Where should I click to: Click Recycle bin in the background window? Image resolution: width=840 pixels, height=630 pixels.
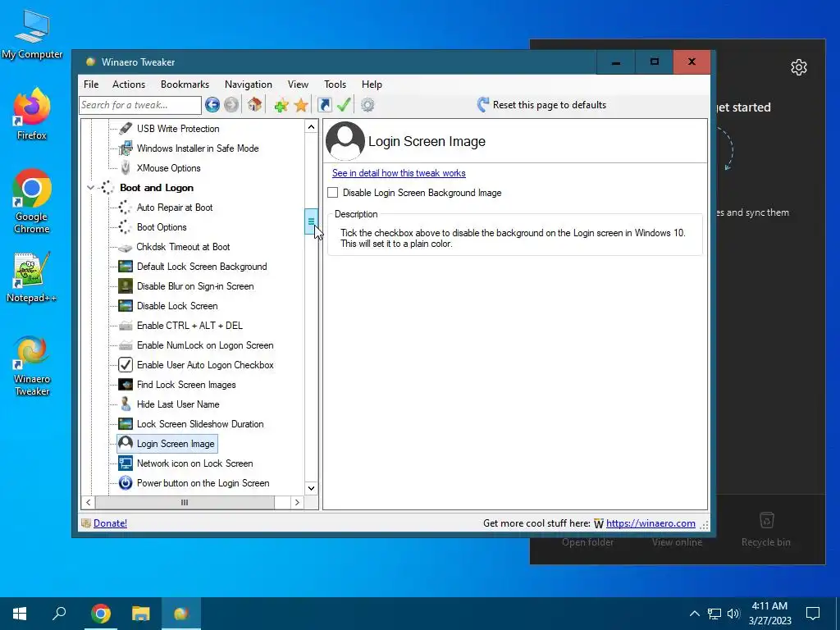[765, 529]
